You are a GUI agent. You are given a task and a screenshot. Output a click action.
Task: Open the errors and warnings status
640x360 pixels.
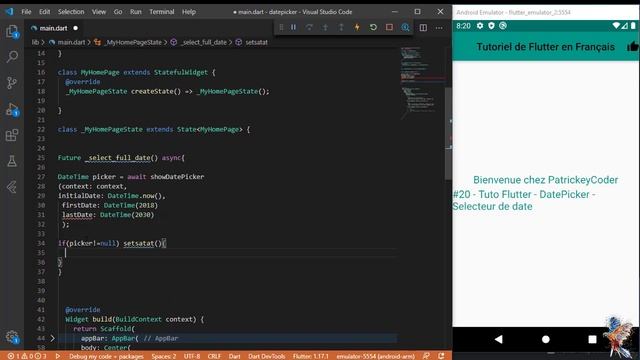27,356
